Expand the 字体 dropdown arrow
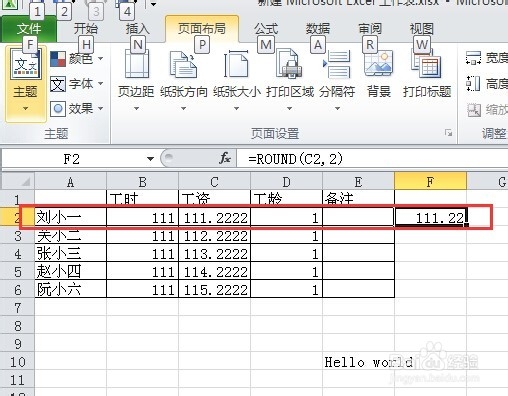508x396 pixels. [100, 83]
